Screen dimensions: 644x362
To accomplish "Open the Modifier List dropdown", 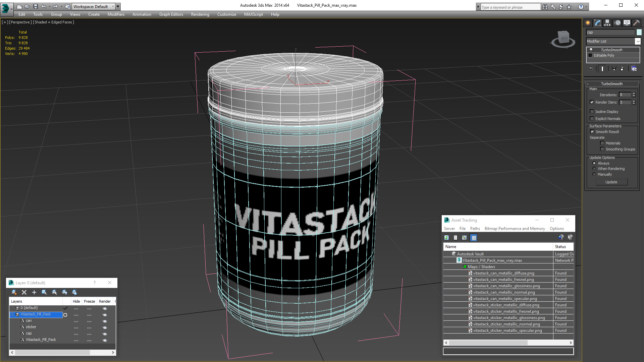I will click(637, 41).
